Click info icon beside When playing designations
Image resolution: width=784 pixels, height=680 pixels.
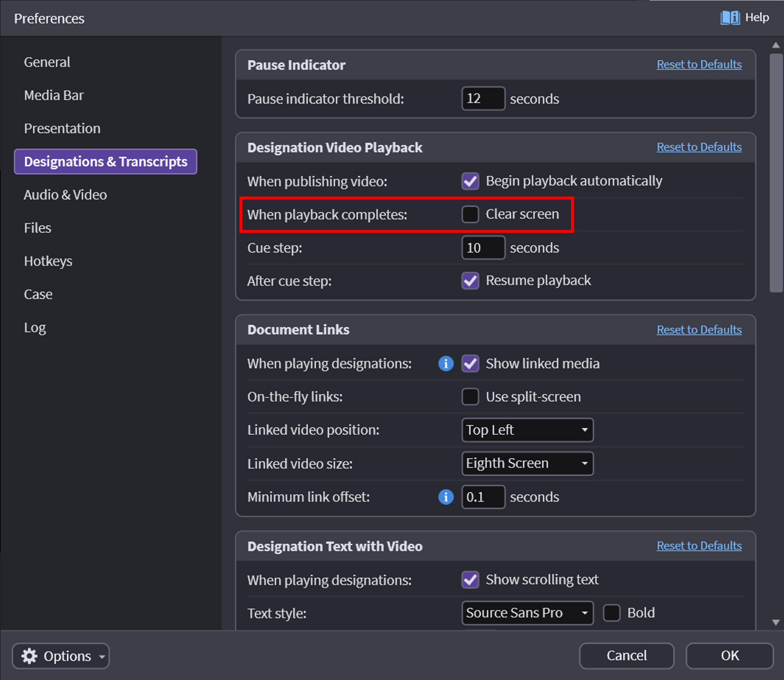pos(446,364)
